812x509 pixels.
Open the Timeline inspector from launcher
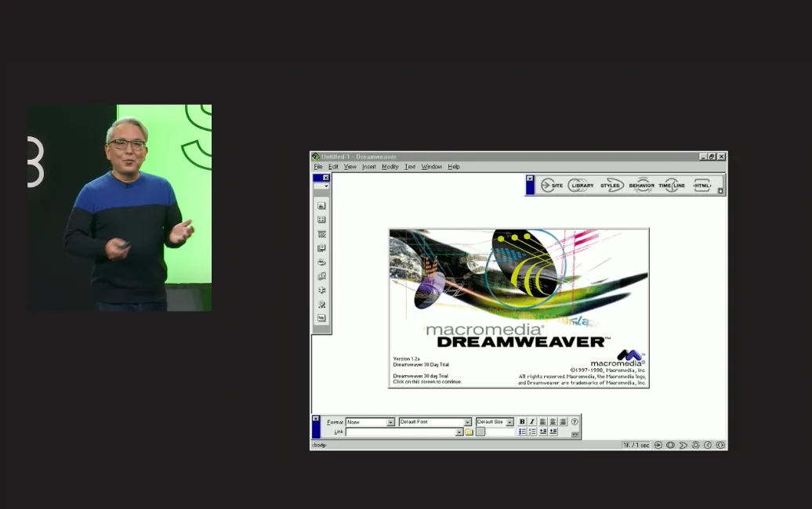(x=672, y=185)
